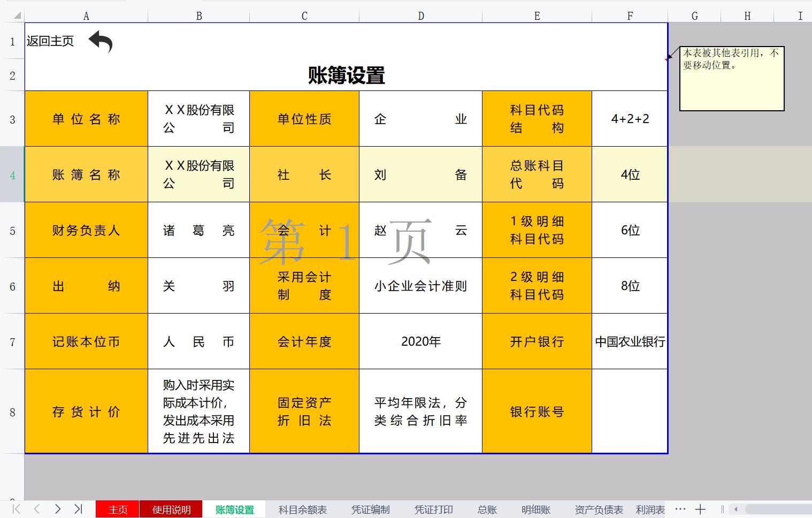Switch to the 主页 sheet tab
812x518 pixels.
117,509
